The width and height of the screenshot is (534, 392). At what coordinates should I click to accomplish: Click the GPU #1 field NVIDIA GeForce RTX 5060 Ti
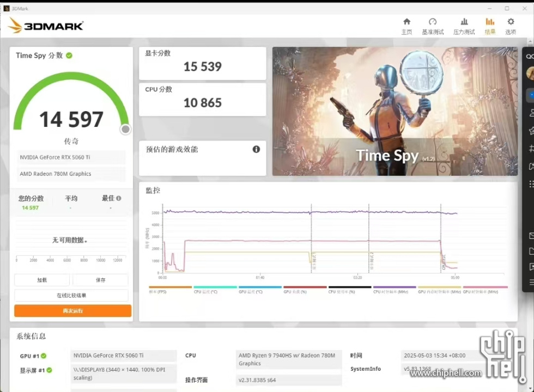point(123,355)
